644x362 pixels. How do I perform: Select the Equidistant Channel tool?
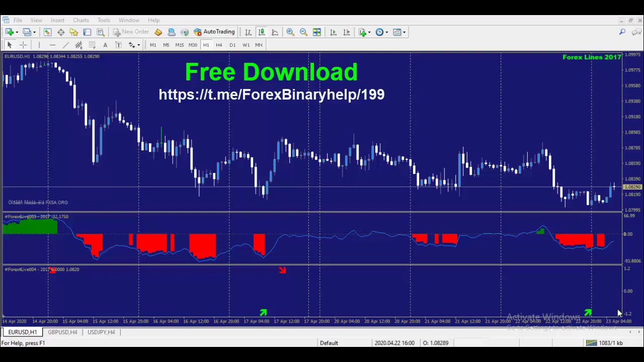(x=78, y=45)
